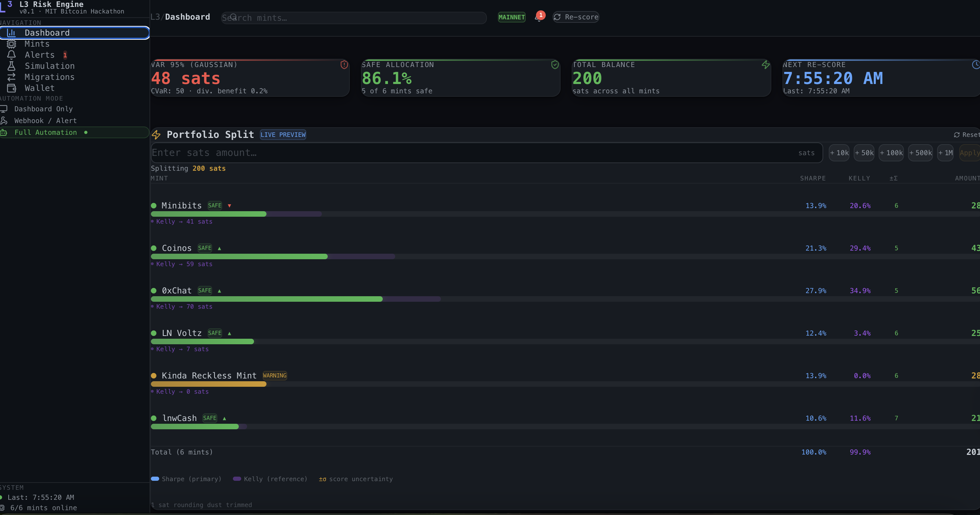Viewport: 980px width, 515px height.
Task: Open the Dashboard navigation item
Action: [47, 33]
